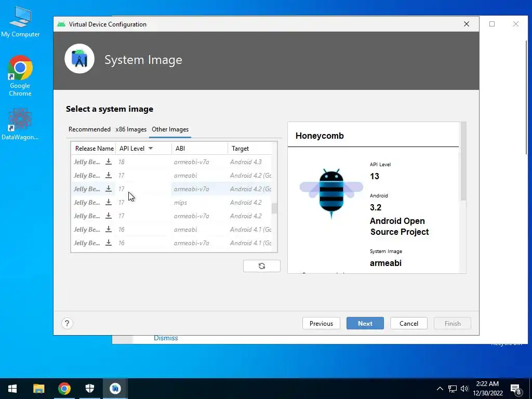This screenshot has width=532, height=399.
Task: Open the Windows Start menu
Action: [12, 389]
